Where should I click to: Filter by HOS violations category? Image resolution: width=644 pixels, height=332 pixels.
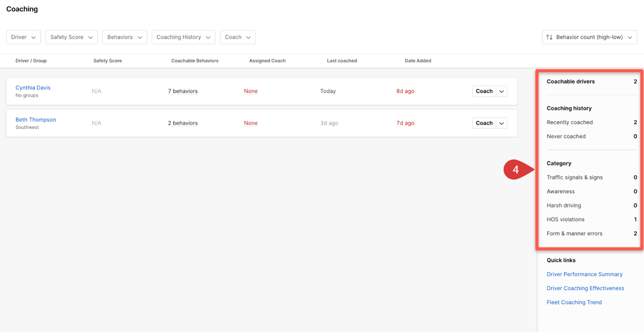[566, 219]
